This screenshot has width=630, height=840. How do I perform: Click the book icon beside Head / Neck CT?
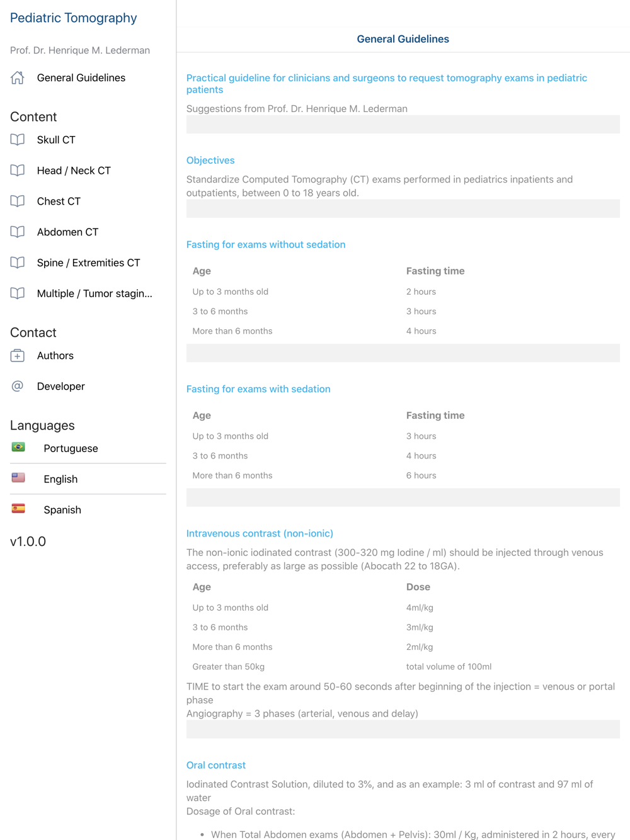18,171
